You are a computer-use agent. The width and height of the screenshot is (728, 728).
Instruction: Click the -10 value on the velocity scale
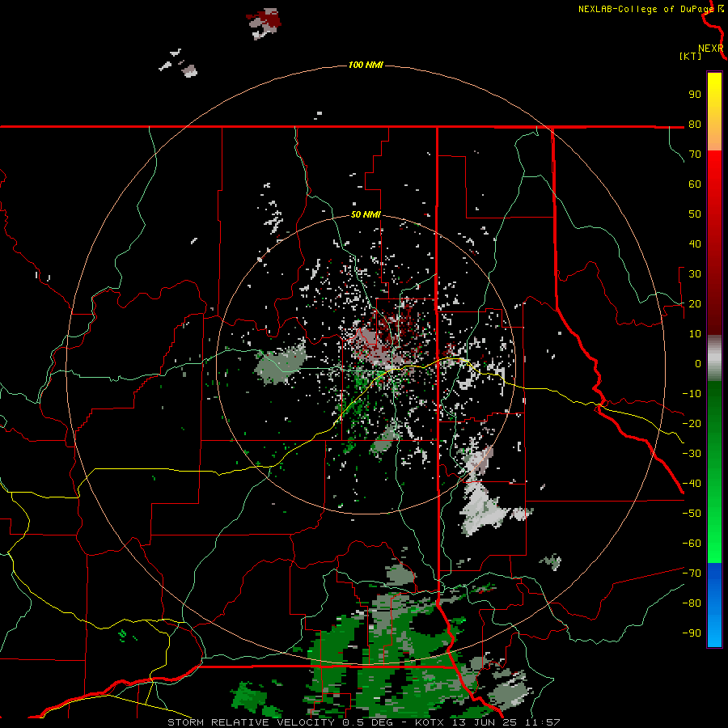pos(692,394)
